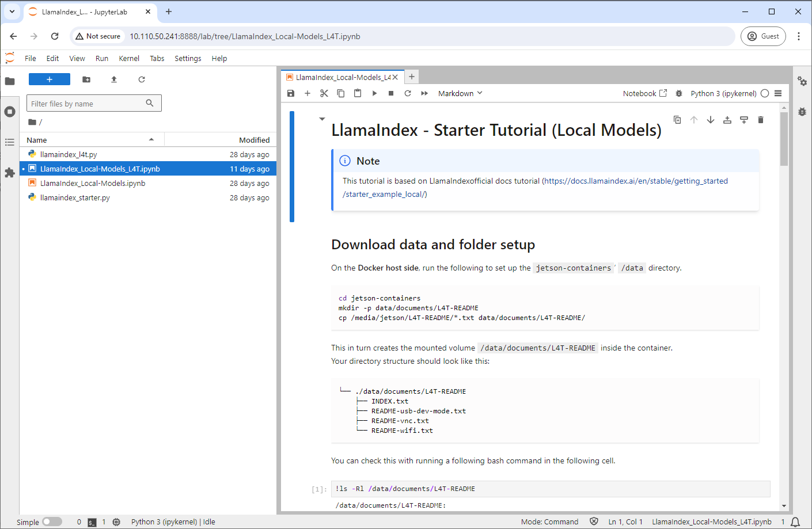The height and width of the screenshot is (529, 812).
Task: Click the kernels count icon in status bar
Action: point(116,522)
